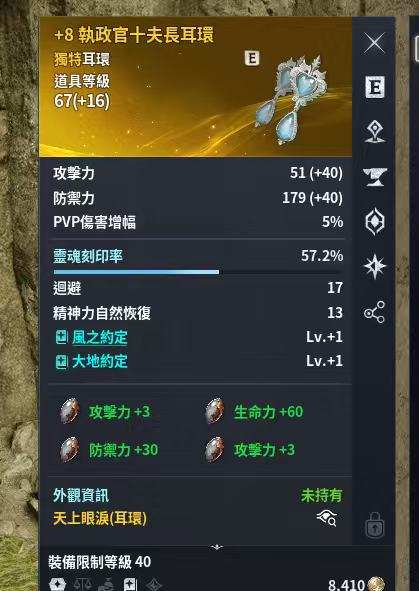Click the 靈魂刻印率 progress bar
The image size is (419, 591).
click(x=198, y=272)
